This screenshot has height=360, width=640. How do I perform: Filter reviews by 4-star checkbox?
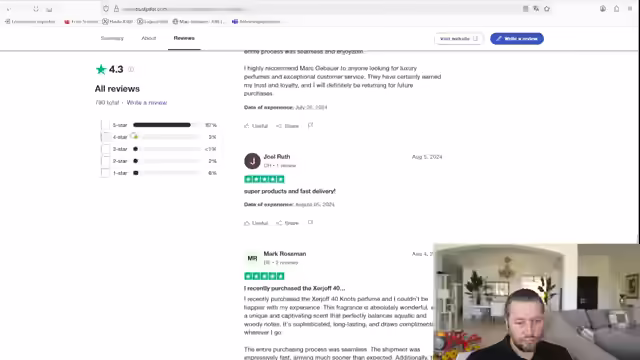click(105, 137)
